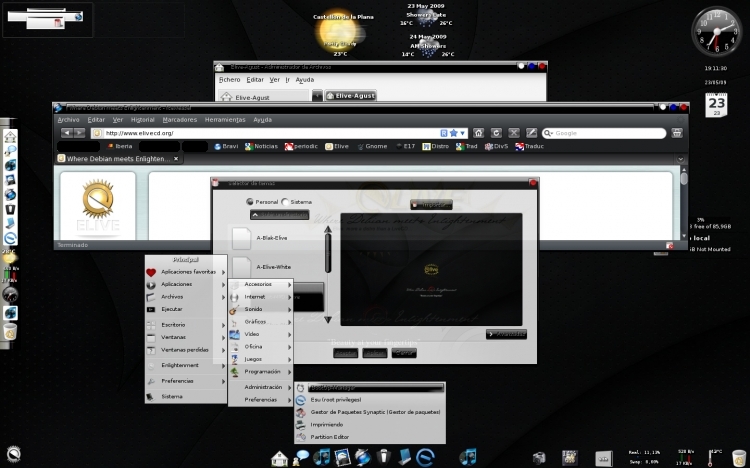Open chat bubbles icon in bottom dock

[x=302, y=457]
